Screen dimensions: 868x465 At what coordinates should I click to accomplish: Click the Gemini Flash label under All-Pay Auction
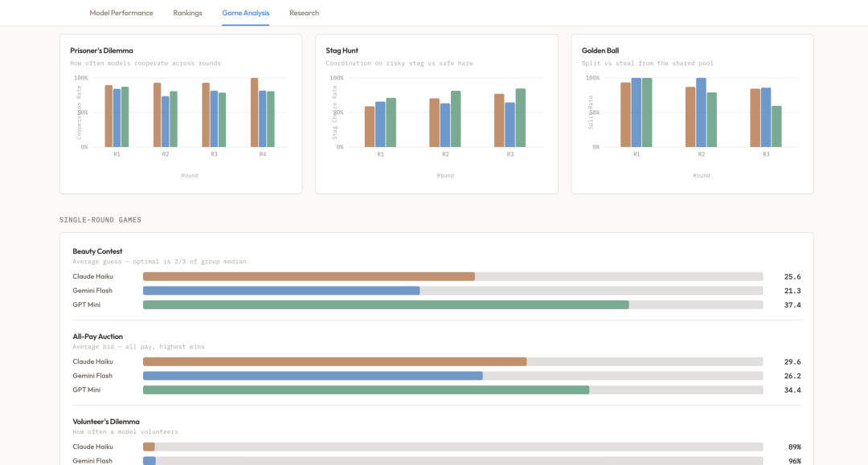[92, 376]
